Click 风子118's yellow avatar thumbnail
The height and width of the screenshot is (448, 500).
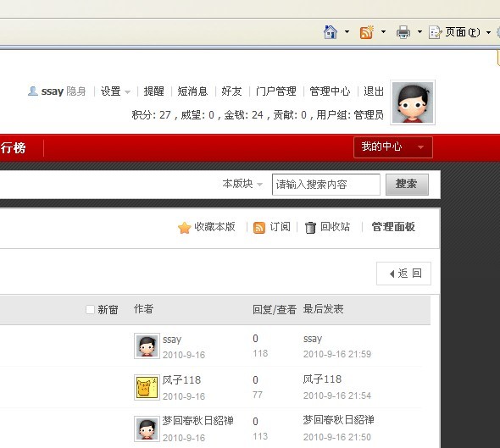coord(147,388)
